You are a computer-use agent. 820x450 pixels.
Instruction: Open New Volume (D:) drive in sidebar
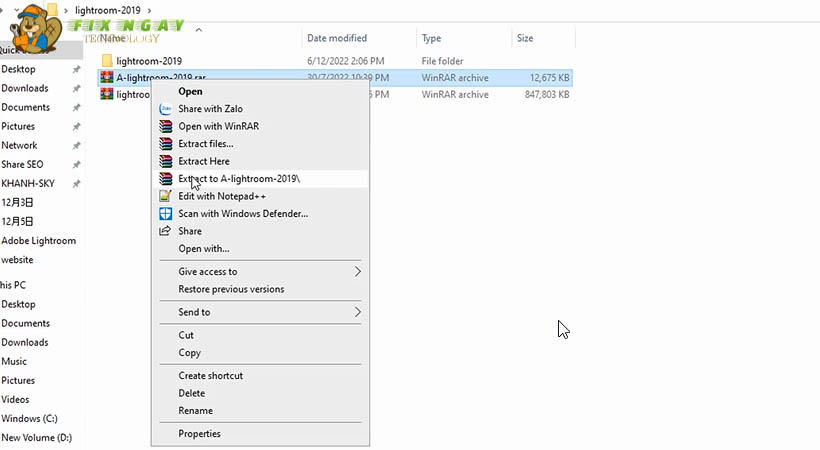coord(36,437)
